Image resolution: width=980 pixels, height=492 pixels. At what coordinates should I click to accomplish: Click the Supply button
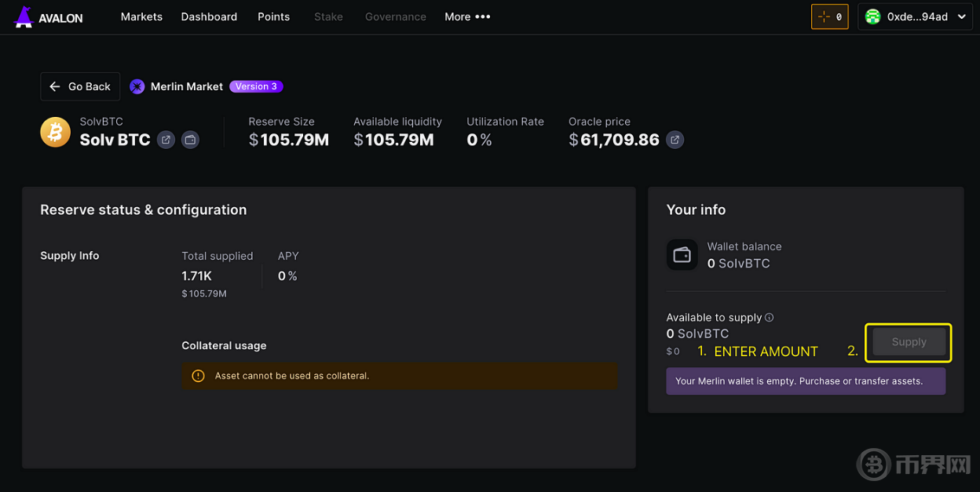(x=909, y=342)
